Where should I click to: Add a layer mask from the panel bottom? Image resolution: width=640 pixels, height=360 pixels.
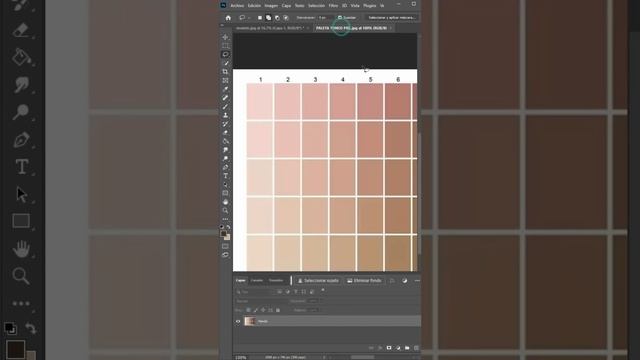(x=389, y=348)
